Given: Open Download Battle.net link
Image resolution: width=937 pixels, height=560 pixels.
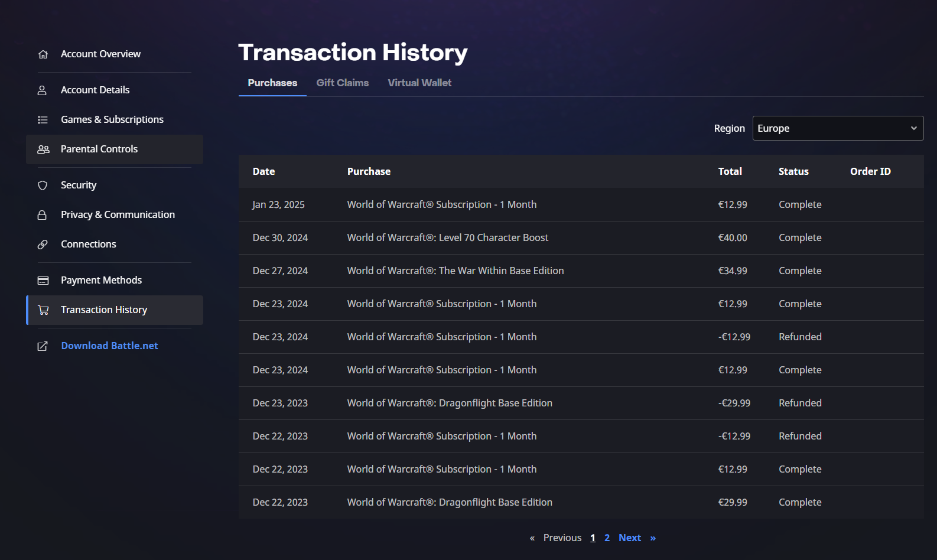Looking at the screenshot, I should (x=109, y=346).
